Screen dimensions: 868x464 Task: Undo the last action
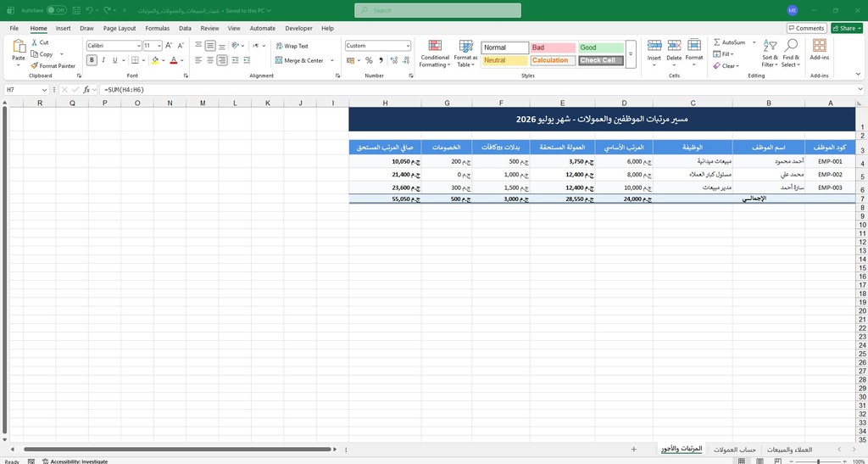(89, 10)
